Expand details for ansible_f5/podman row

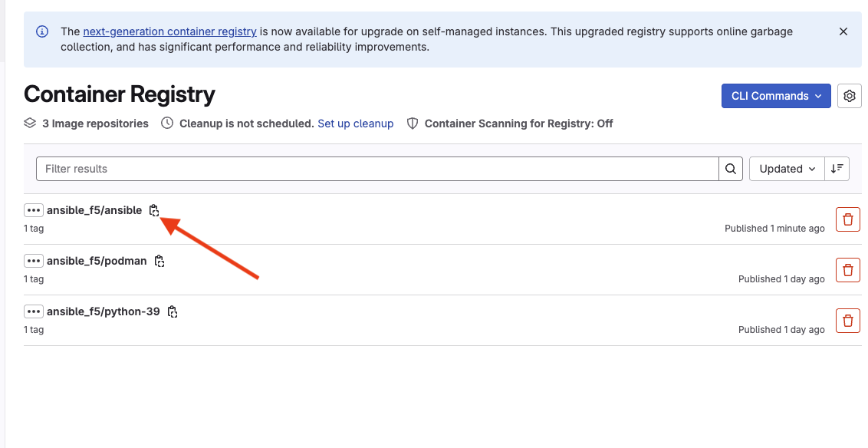click(33, 261)
